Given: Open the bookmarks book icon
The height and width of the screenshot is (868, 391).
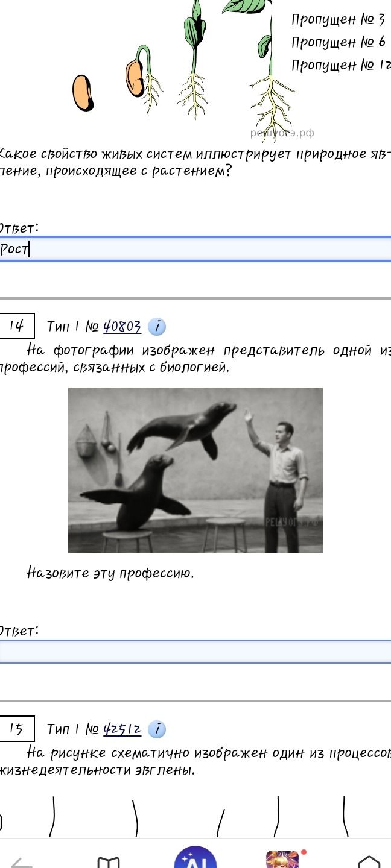Looking at the screenshot, I should click(x=109, y=862).
